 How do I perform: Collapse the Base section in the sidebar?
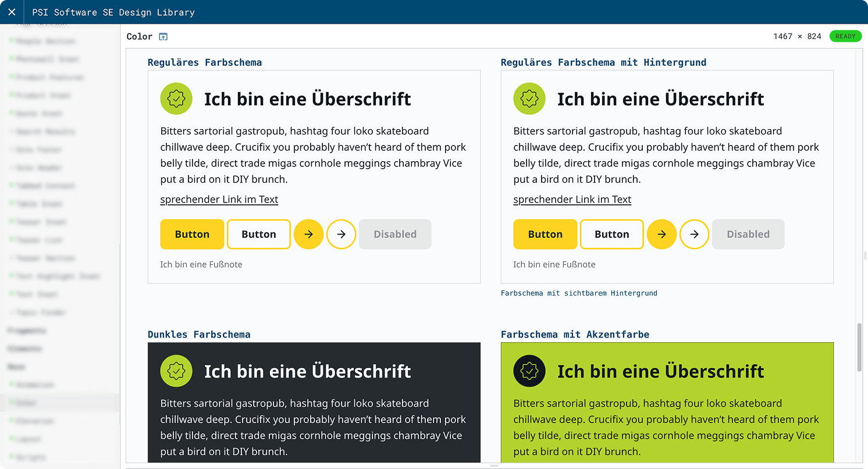coord(16,367)
